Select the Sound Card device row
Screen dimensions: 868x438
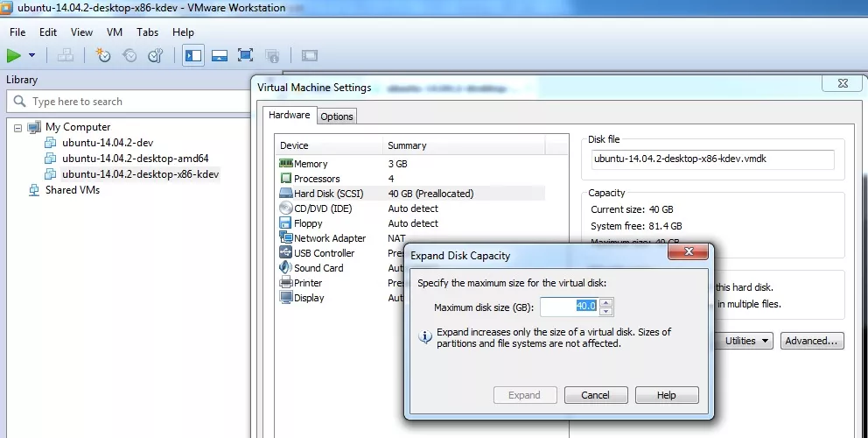[x=341, y=268]
